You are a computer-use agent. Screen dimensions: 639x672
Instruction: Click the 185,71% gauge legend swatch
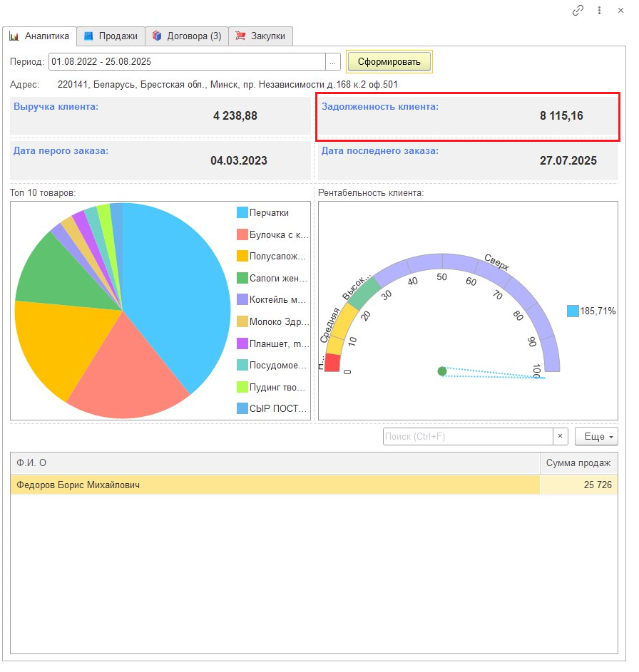(573, 311)
